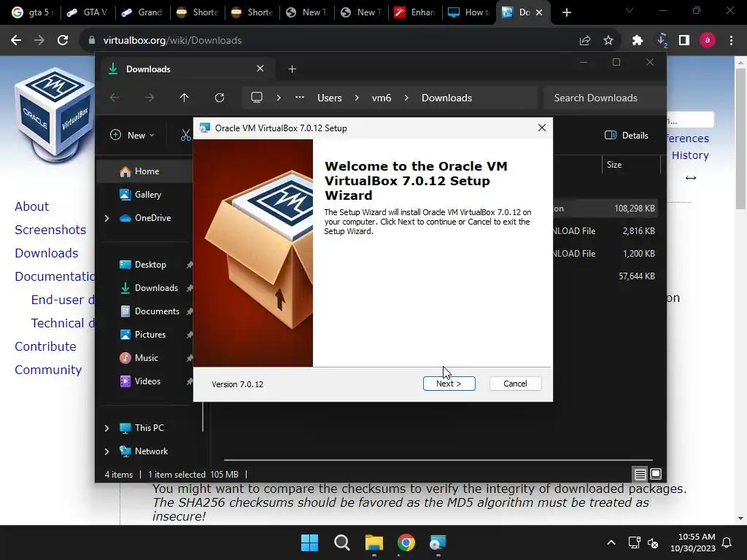Switch to the 'How t' tab
Screen dimensions: 747x560
470,12
